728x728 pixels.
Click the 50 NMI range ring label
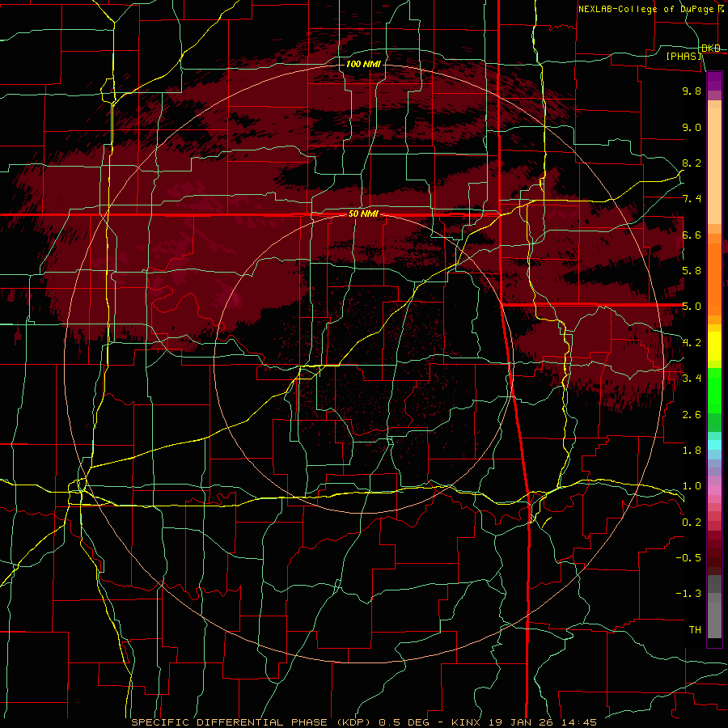(363, 214)
